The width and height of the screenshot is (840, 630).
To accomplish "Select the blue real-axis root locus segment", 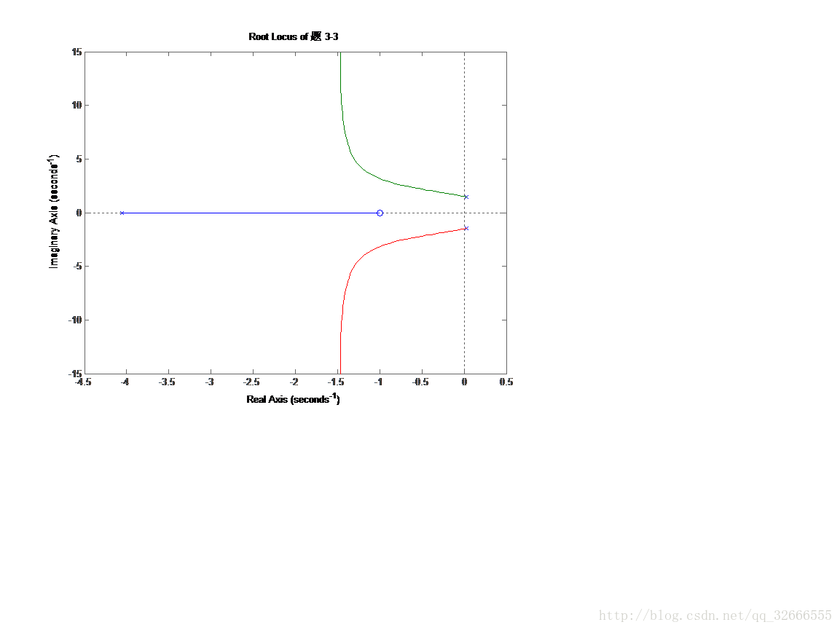I will pyautogui.click(x=251, y=213).
